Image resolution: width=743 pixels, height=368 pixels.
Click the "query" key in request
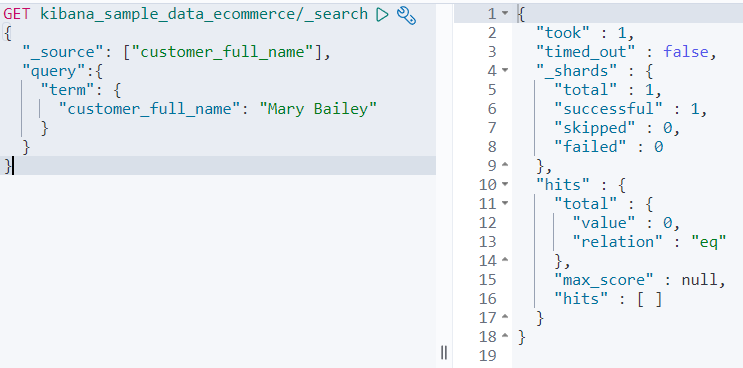tap(54, 71)
